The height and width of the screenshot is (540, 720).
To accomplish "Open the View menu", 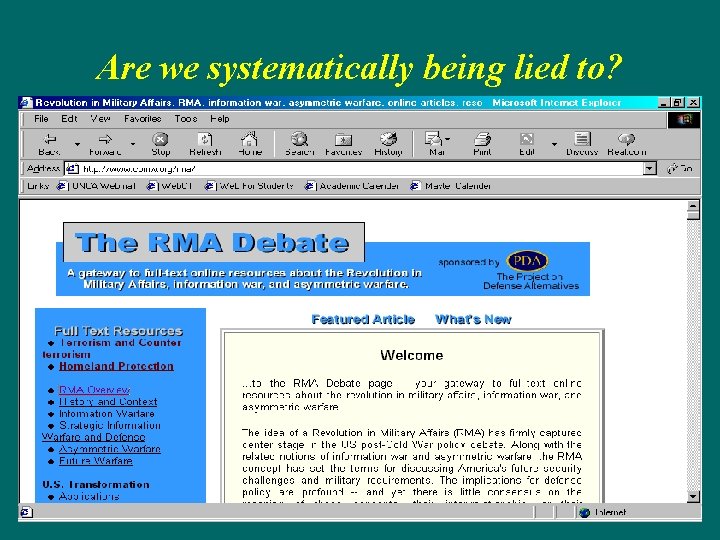I will [x=100, y=119].
